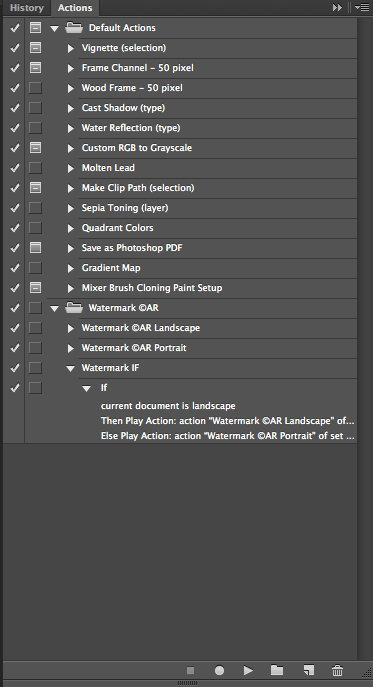Image resolution: width=373 pixels, height=687 pixels.
Task: Select the Vignette (selection) action name
Action: coord(124,48)
